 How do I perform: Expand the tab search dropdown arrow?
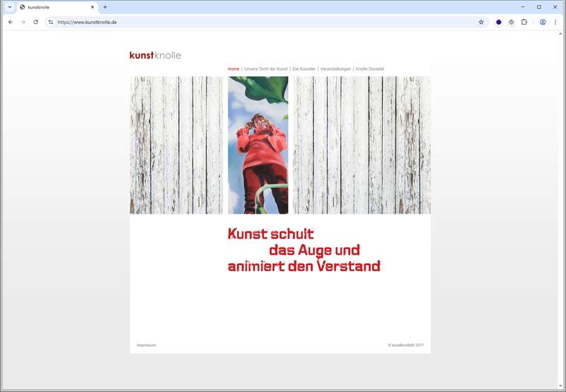10,7
